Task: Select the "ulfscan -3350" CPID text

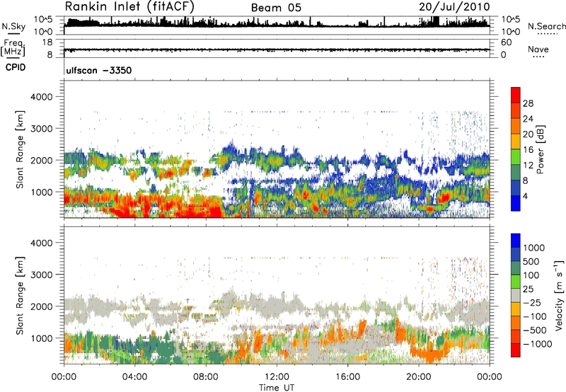Action: click(x=99, y=70)
